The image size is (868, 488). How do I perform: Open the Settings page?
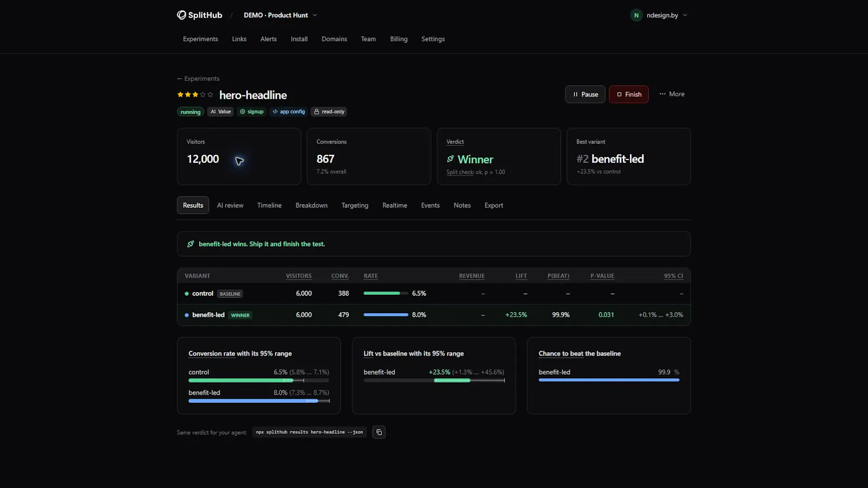tap(433, 39)
